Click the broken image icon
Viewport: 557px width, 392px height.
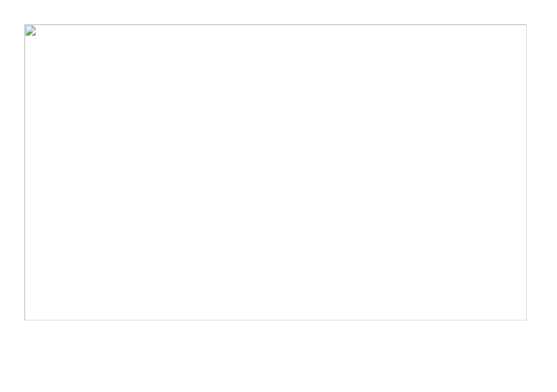point(30,31)
